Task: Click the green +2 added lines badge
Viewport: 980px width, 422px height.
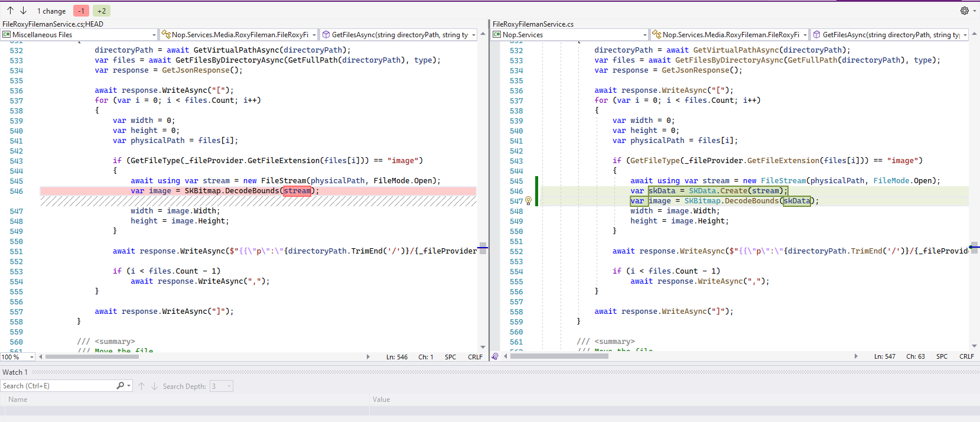Action: pyautogui.click(x=102, y=11)
